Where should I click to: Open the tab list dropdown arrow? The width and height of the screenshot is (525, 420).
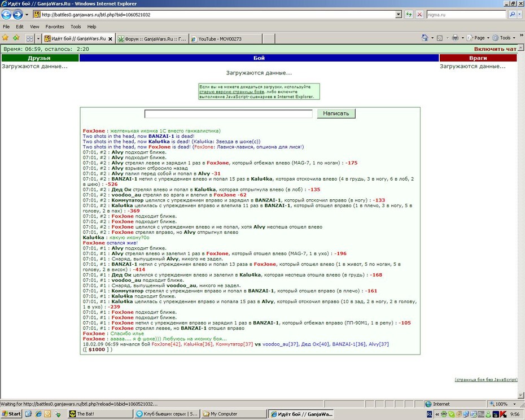pyautogui.click(x=38, y=38)
